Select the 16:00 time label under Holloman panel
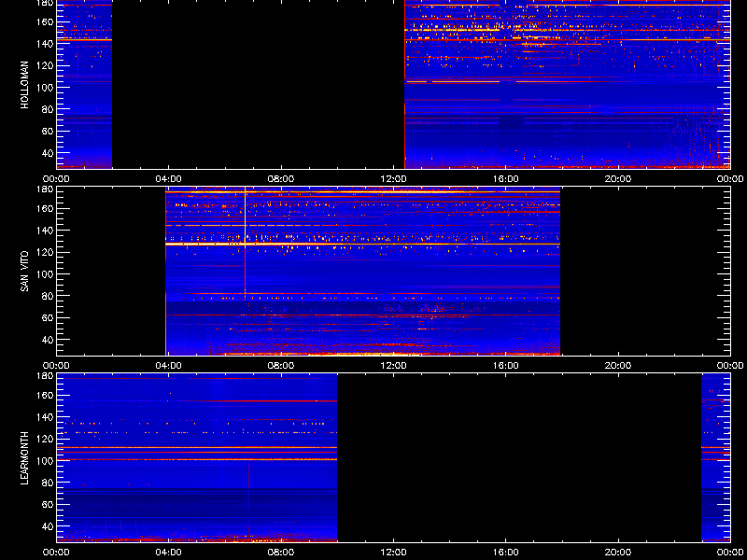Screen dimensions: 747x560 point(505,179)
